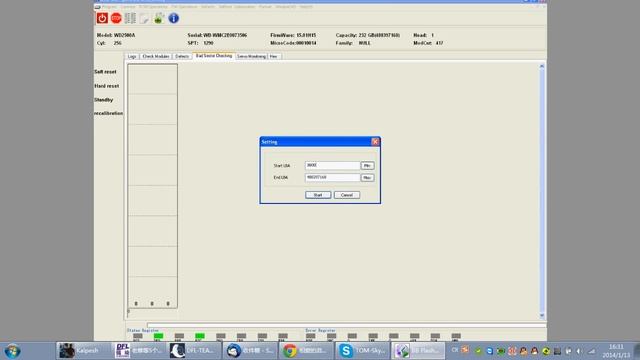640x360 pixels.
Task: Click Soft reset in the left panel
Action: [105, 72]
